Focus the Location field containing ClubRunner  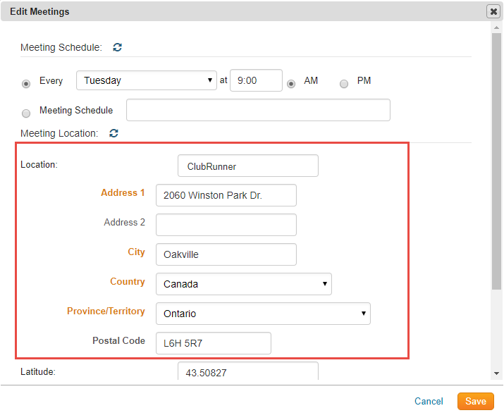point(247,166)
